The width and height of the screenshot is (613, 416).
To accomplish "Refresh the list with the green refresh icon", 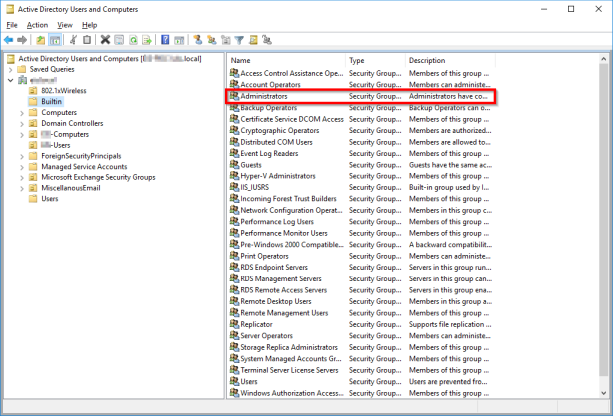I will point(133,40).
